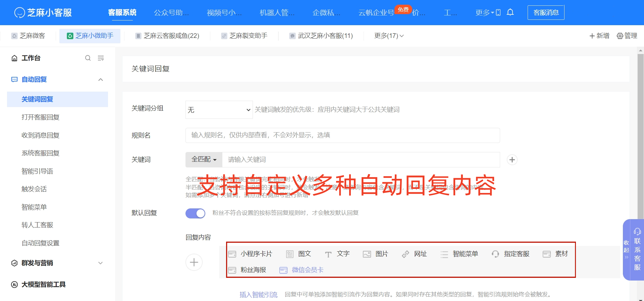Open the 关键词分组 dropdown

click(x=219, y=110)
